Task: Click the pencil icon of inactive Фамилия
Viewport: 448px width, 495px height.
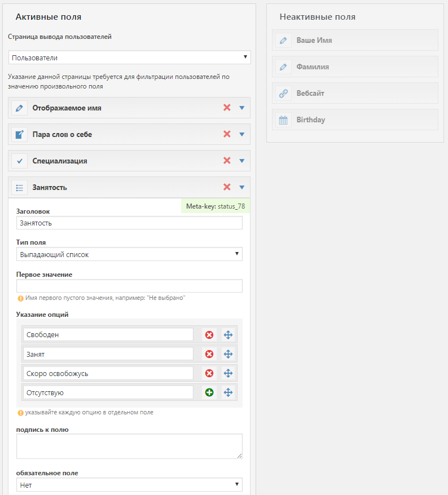Action: pos(283,67)
